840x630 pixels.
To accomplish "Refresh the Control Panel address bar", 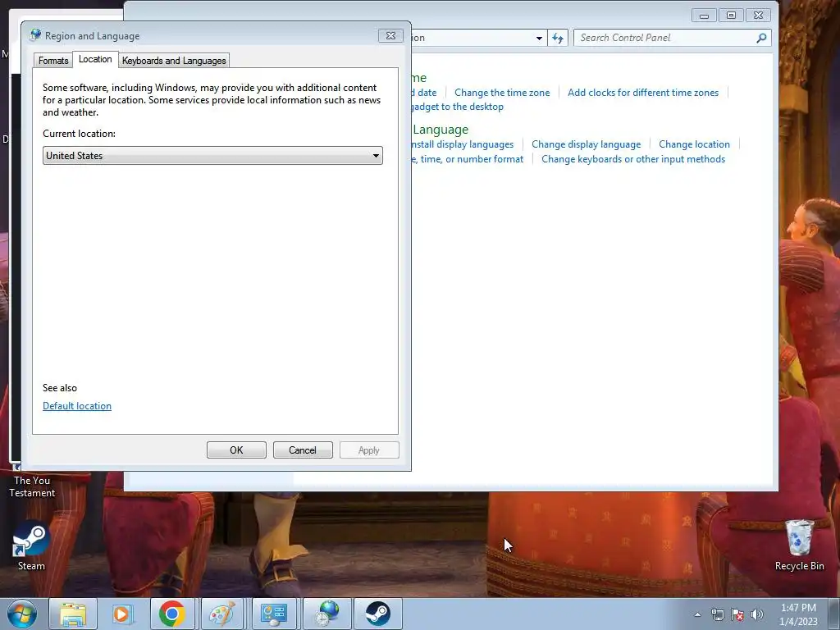I will coord(558,38).
